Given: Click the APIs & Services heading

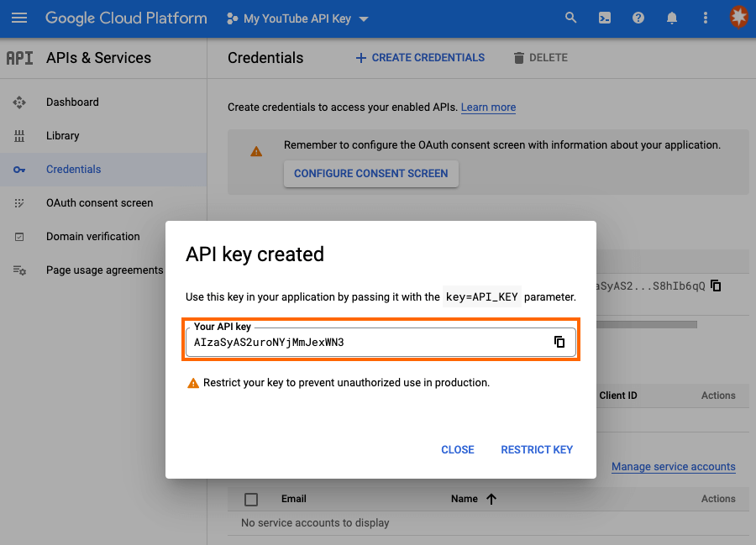Looking at the screenshot, I should coord(98,58).
